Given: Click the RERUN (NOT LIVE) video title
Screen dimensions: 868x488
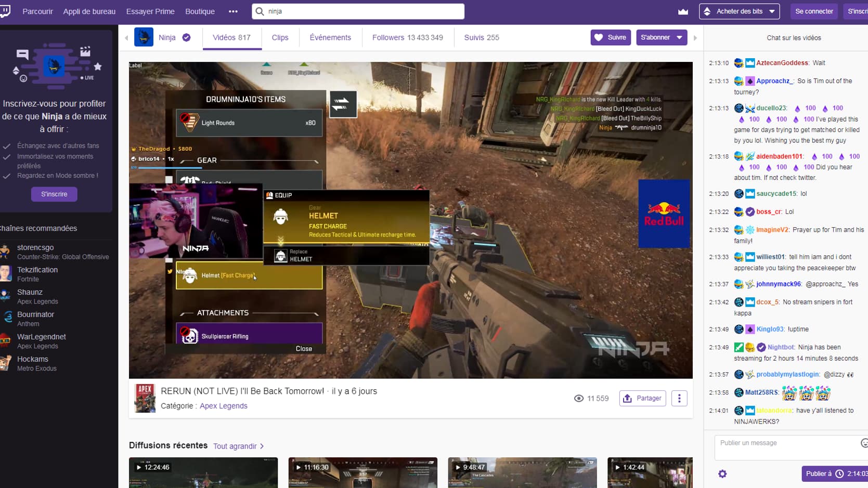Looking at the screenshot, I should pos(242,391).
